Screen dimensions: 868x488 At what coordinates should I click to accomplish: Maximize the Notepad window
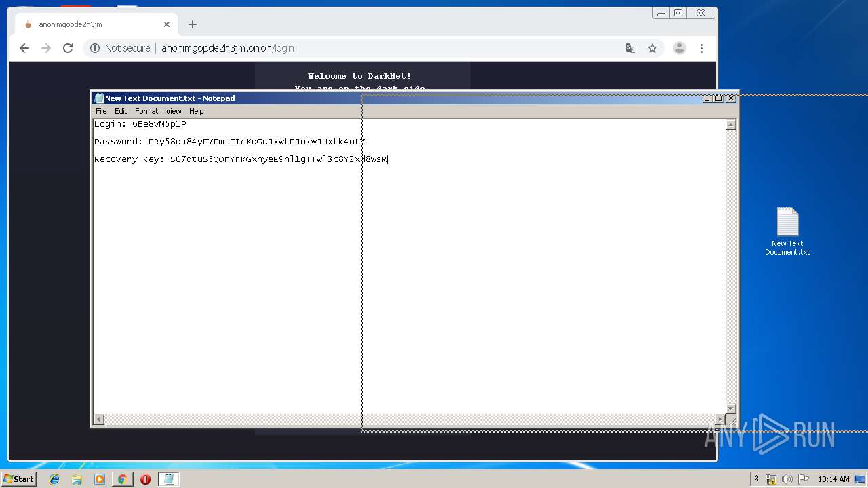tap(719, 98)
